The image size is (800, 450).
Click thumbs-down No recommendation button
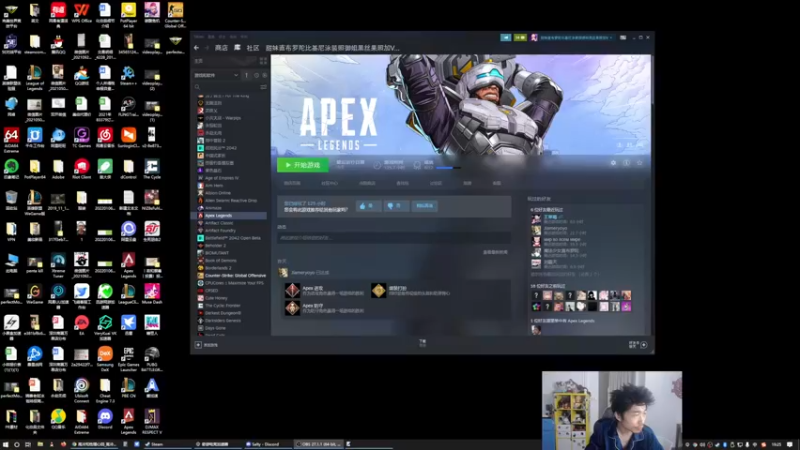(396, 206)
